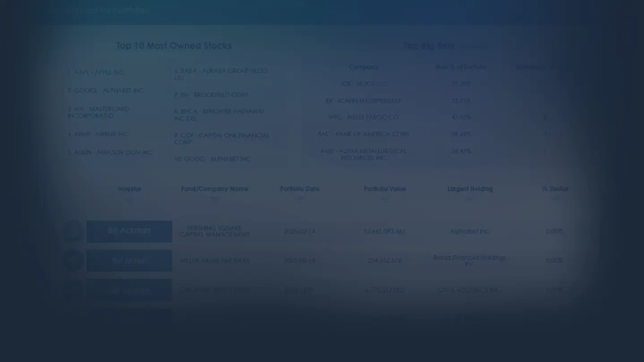
Task: Open filter under Fund/Company Name header
Action: 215,198
